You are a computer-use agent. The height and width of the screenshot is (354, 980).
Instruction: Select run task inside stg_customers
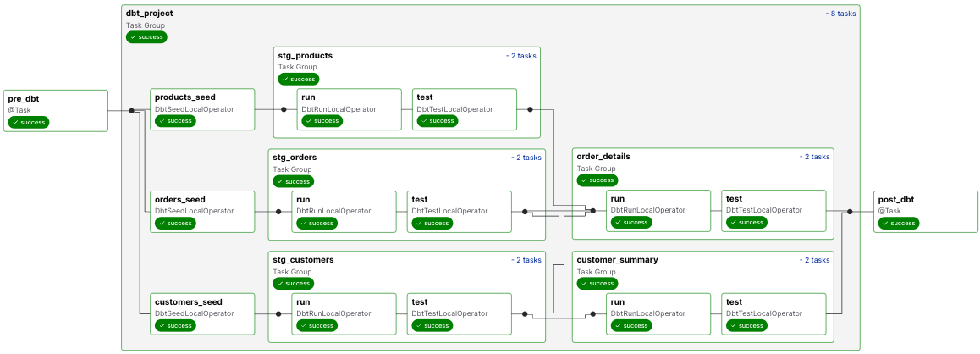tap(344, 314)
